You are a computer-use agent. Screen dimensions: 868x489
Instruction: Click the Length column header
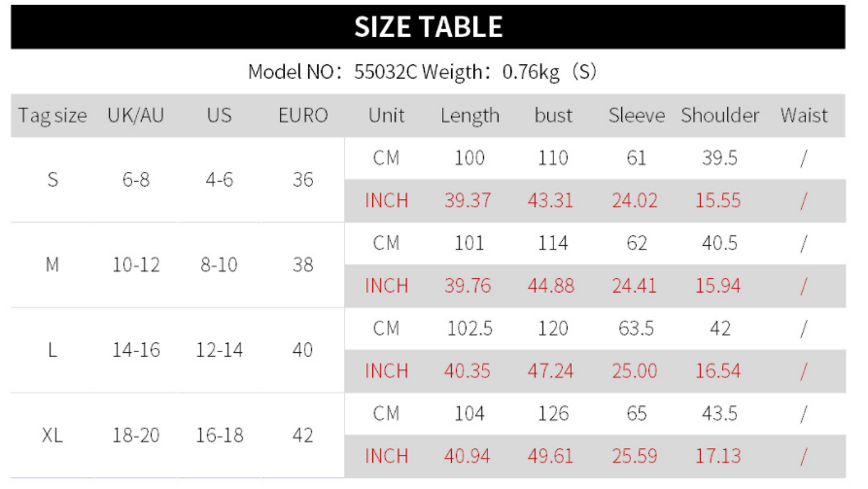(469, 116)
